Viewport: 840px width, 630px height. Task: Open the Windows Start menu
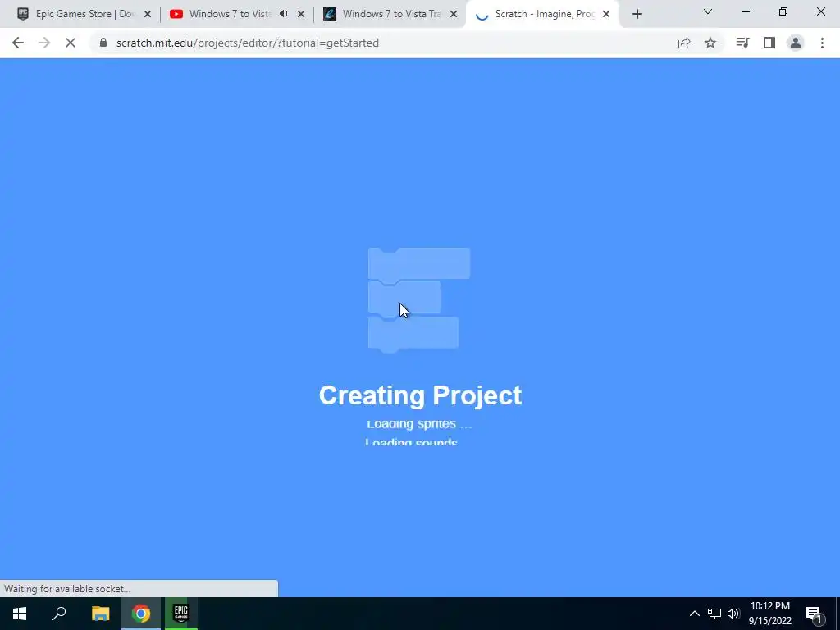pos(20,614)
